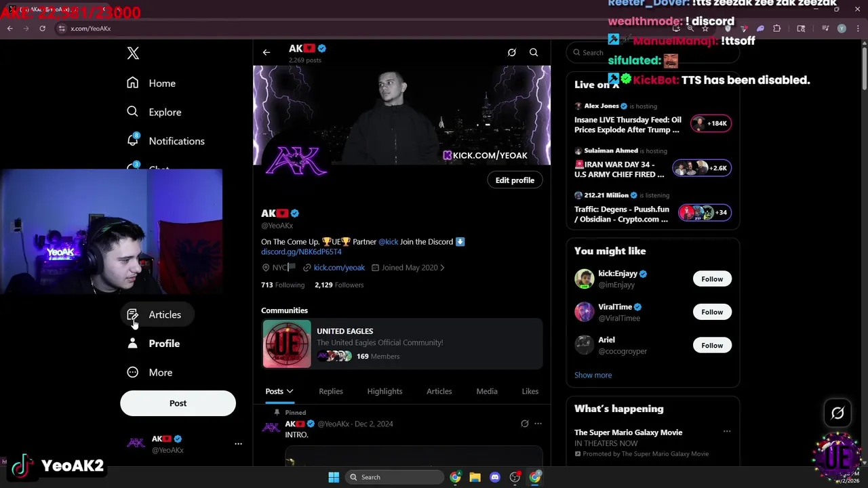Screen dimensions: 868x488
Task: Open browser extensions puzzle icon
Action: 777,28
